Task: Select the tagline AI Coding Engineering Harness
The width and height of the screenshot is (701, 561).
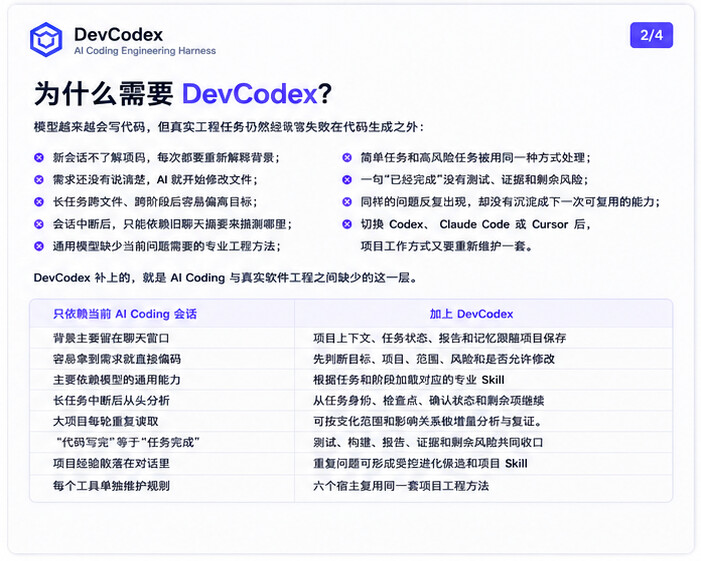Action: pos(145,51)
